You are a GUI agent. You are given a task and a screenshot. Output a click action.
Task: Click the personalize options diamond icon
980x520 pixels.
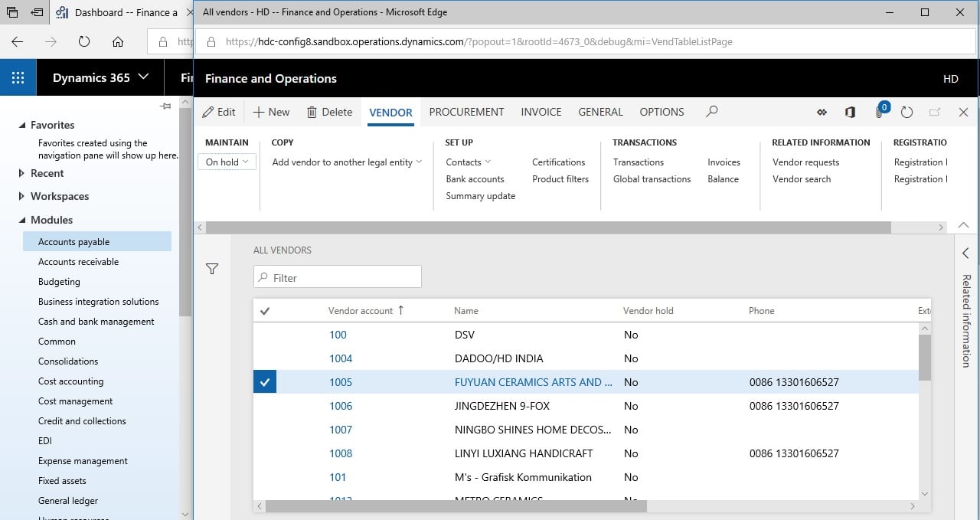(x=822, y=112)
